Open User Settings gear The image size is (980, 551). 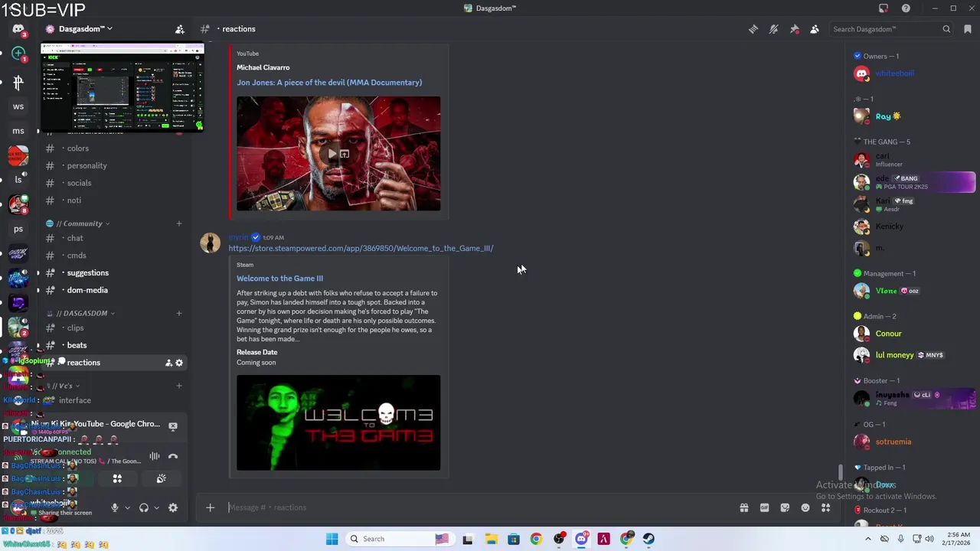click(x=173, y=507)
